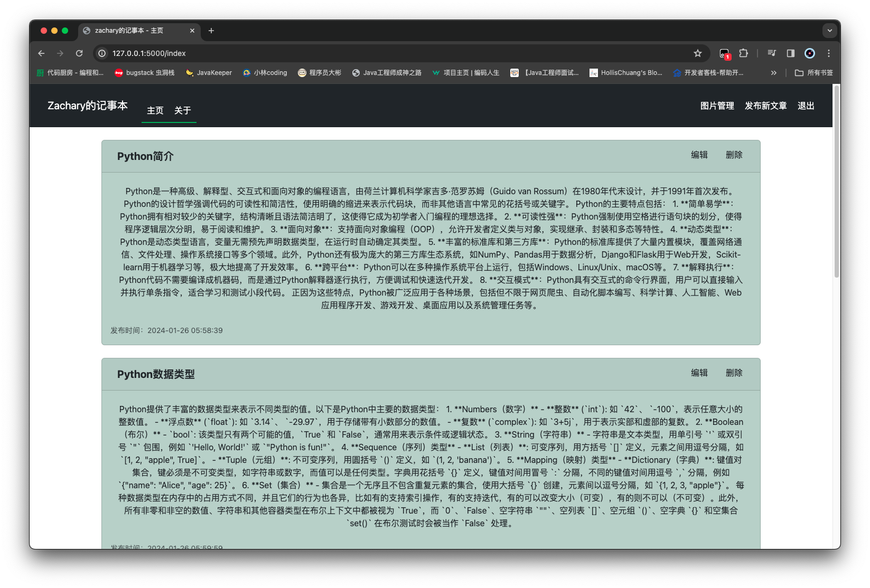Click the Python数据类型 card title
Screen dimensions: 870x588
click(156, 374)
